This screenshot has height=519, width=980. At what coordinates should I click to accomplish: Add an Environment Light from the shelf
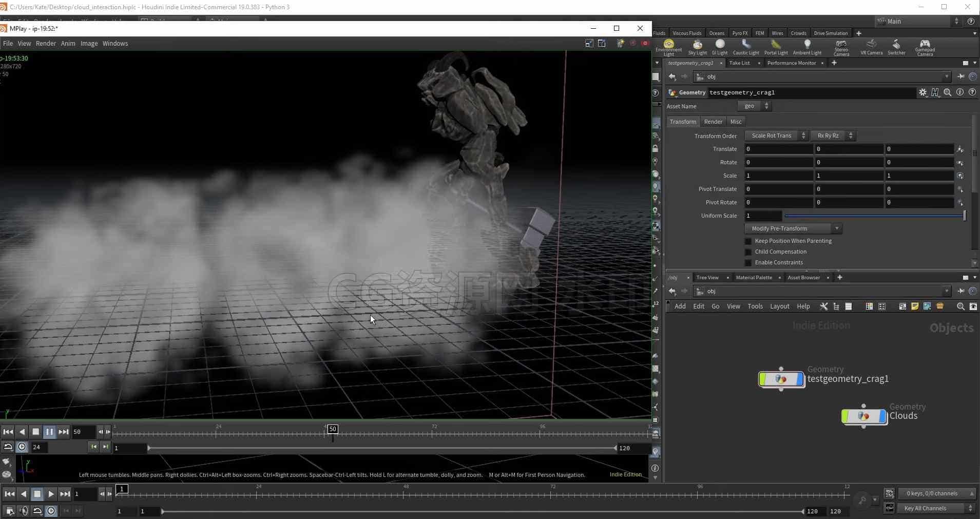click(668, 47)
